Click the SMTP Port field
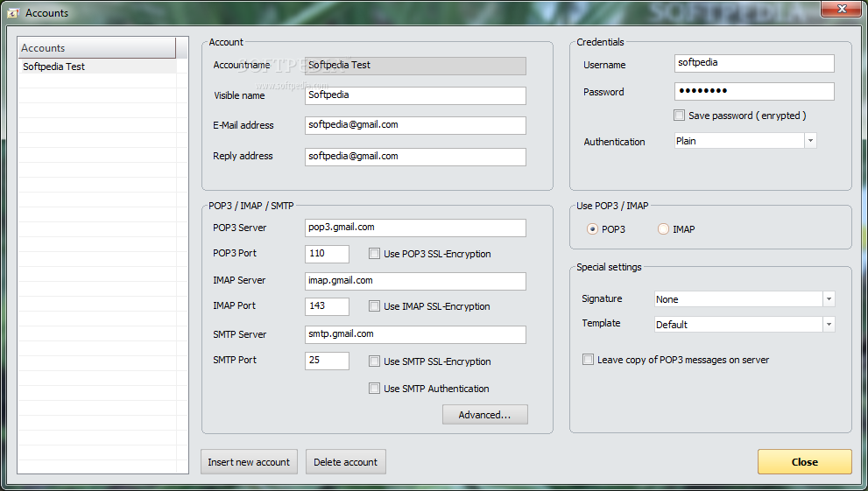This screenshot has width=868, height=491. click(328, 361)
